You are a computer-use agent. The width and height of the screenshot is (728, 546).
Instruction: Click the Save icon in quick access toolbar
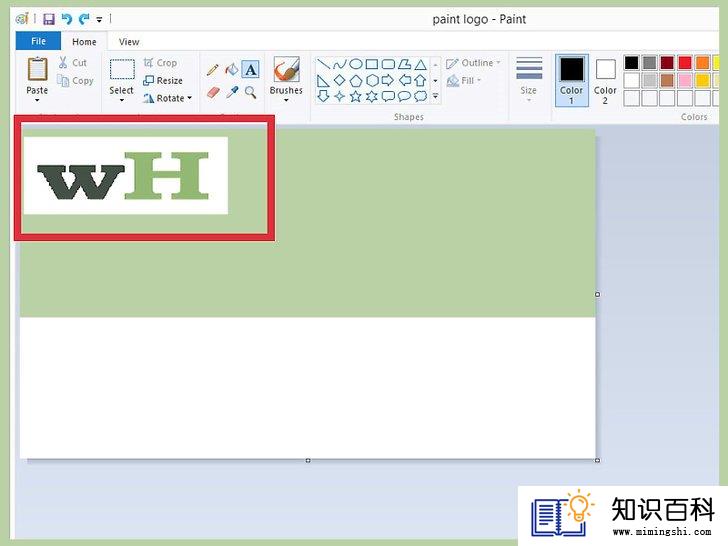49,19
